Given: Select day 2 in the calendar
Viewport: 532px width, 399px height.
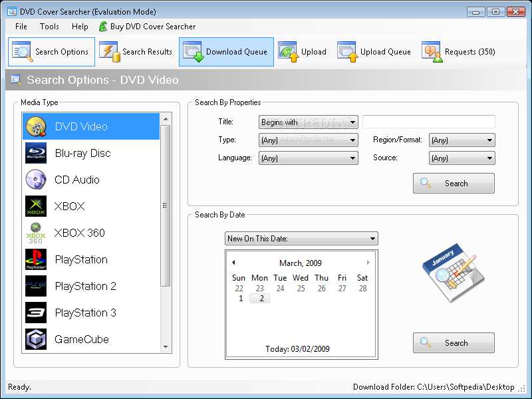Looking at the screenshot, I should point(259,298).
